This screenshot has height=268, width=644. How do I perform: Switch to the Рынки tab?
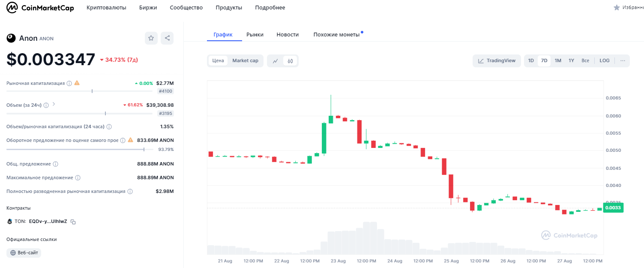255,35
